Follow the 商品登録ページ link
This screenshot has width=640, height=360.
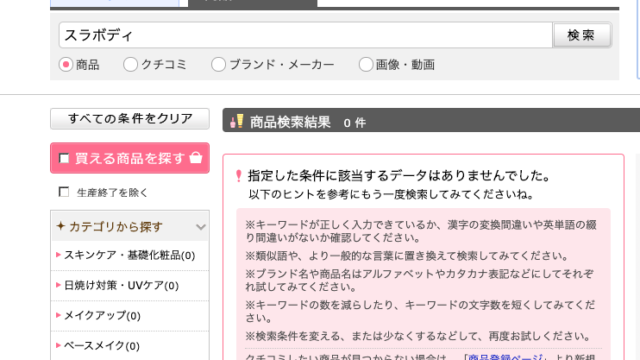[506, 357]
